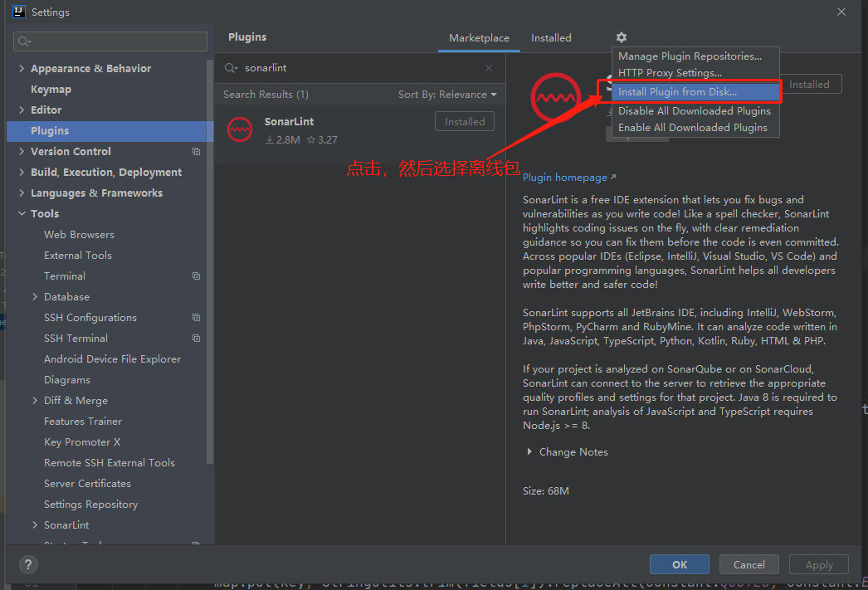Focus the settings search field
Image resolution: width=868 pixels, height=590 pixels.
(x=110, y=41)
